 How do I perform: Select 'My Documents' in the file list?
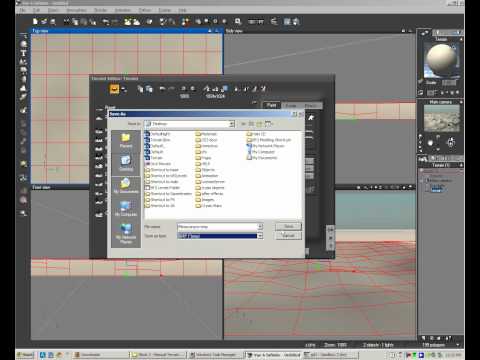coord(262,158)
